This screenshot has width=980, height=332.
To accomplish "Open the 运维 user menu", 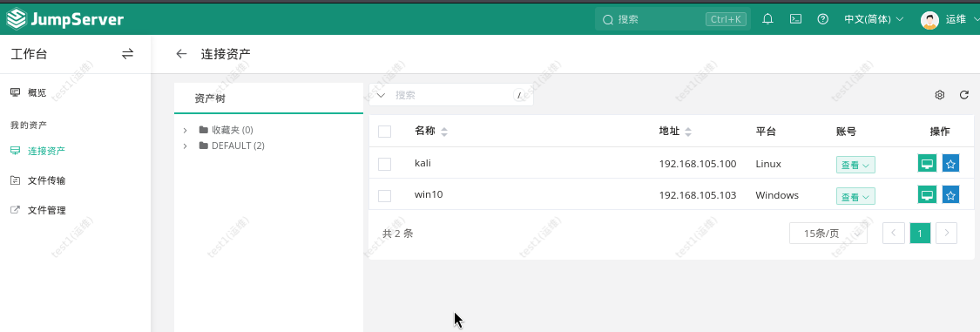I will click(x=962, y=19).
